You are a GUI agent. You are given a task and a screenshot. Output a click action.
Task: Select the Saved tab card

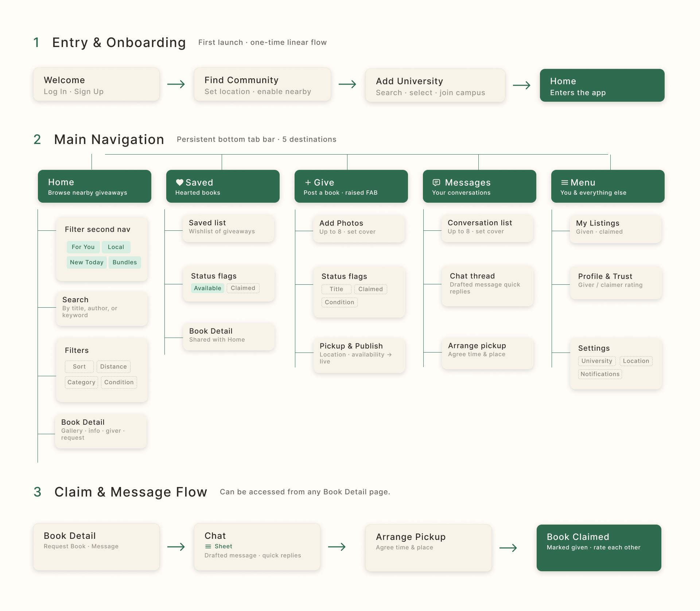coord(223,186)
